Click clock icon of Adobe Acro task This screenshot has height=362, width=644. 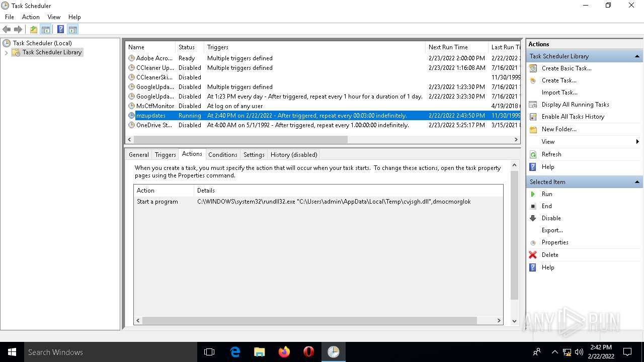pos(131,58)
